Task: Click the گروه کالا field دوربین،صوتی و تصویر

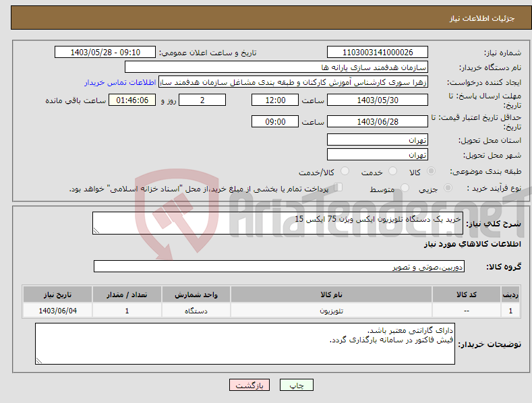Action: [279, 266]
